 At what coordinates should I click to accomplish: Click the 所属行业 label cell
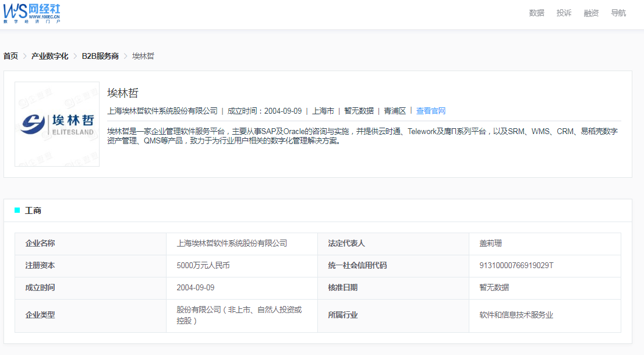coord(393,315)
